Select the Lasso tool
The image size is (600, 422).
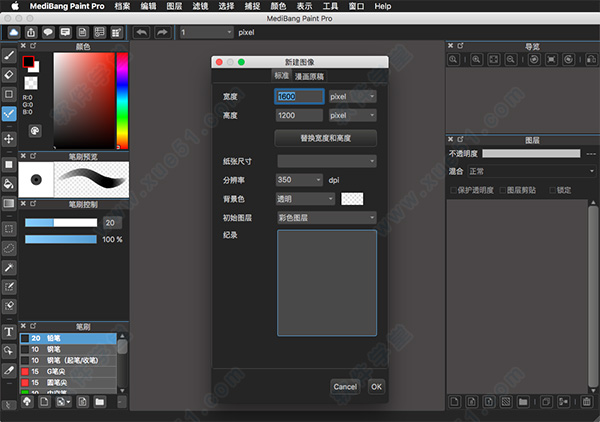[x=9, y=248]
